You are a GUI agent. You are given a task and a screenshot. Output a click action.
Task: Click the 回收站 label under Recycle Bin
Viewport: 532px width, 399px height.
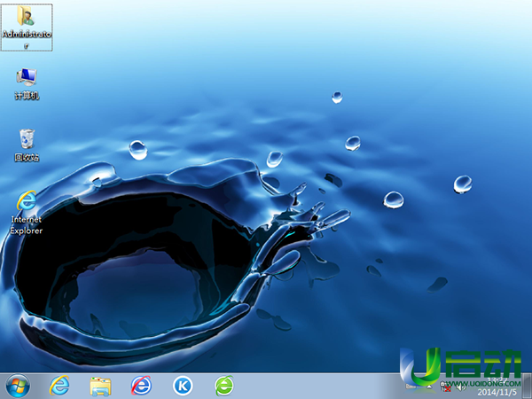coord(27,158)
